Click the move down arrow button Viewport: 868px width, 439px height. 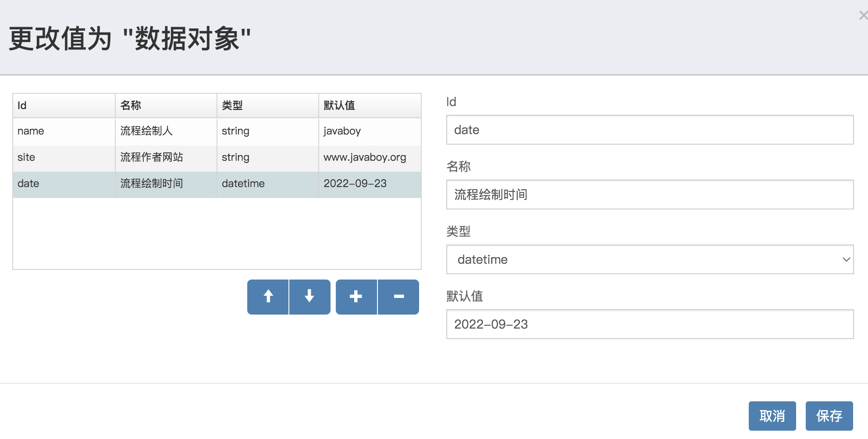pyautogui.click(x=309, y=297)
